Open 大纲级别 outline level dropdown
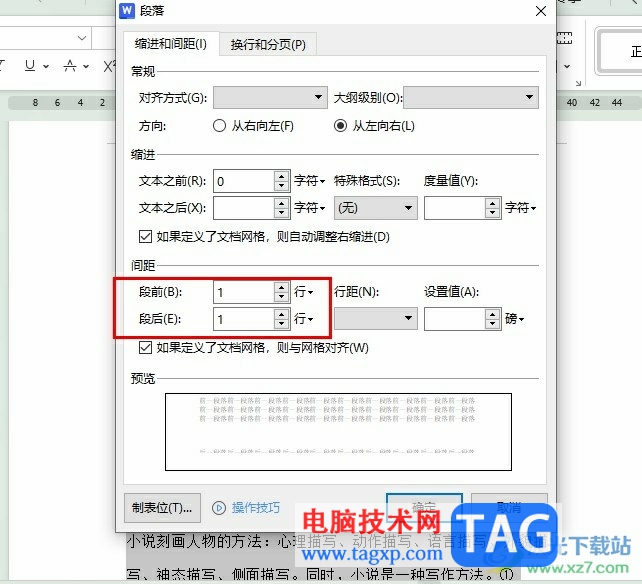 click(471, 97)
